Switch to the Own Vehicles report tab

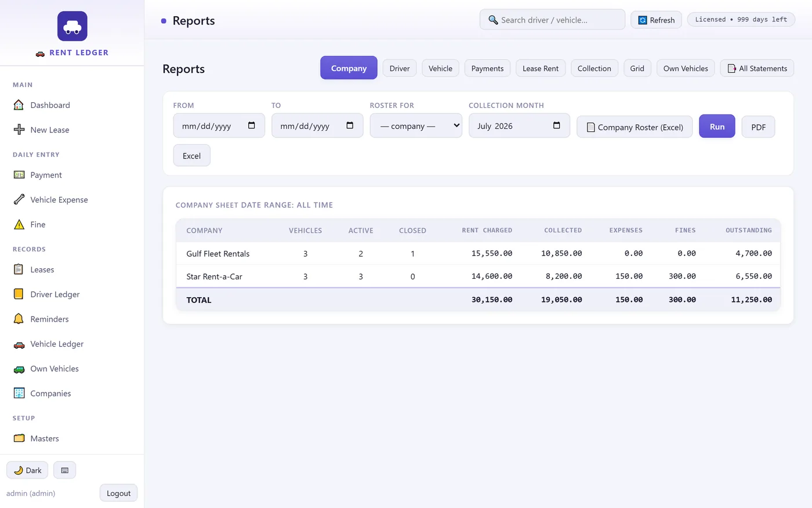click(686, 69)
